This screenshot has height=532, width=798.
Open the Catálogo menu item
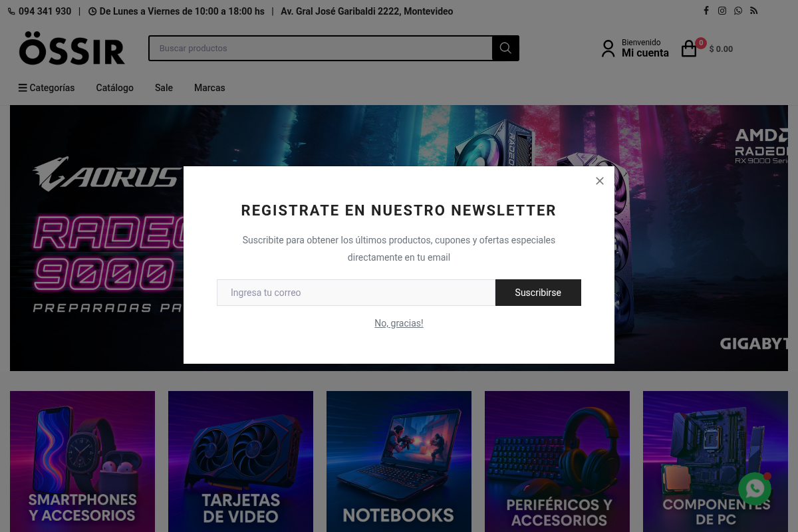(x=114, y=88)
